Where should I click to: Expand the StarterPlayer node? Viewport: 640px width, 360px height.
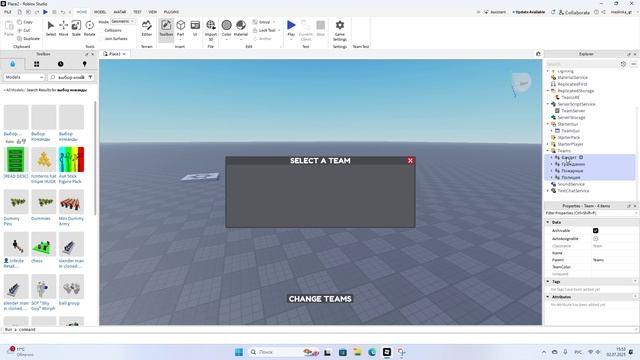click(548, 144)
